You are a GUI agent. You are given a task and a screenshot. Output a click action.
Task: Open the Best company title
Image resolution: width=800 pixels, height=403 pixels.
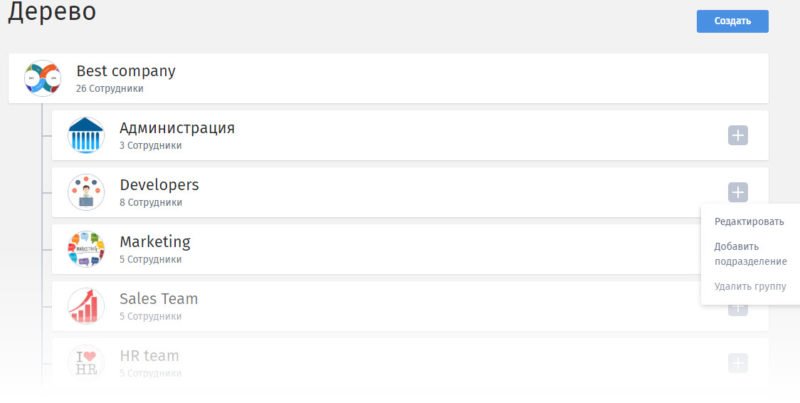coord(126,71)
